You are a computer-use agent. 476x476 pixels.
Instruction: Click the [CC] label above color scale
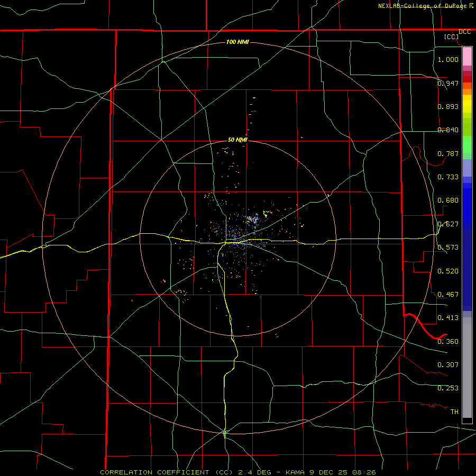click(x=452, y=36)
